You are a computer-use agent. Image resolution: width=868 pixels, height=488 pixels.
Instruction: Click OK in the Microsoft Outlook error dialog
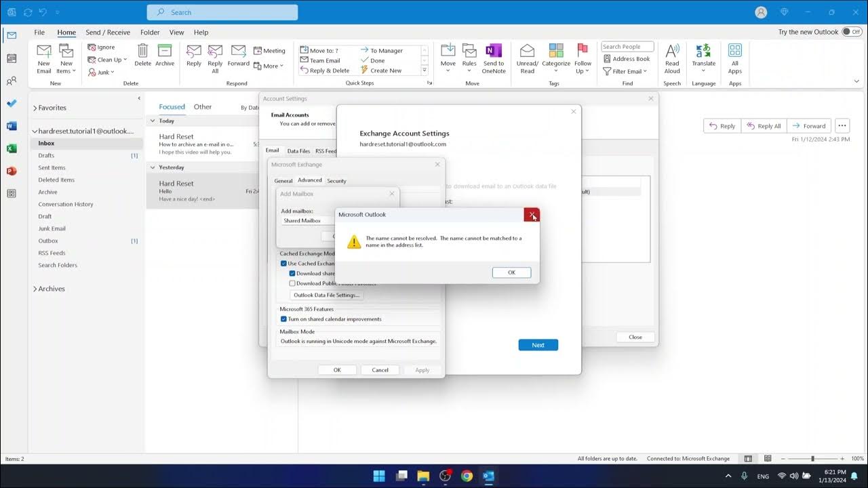pyautogui.click(x=511, y=272)
